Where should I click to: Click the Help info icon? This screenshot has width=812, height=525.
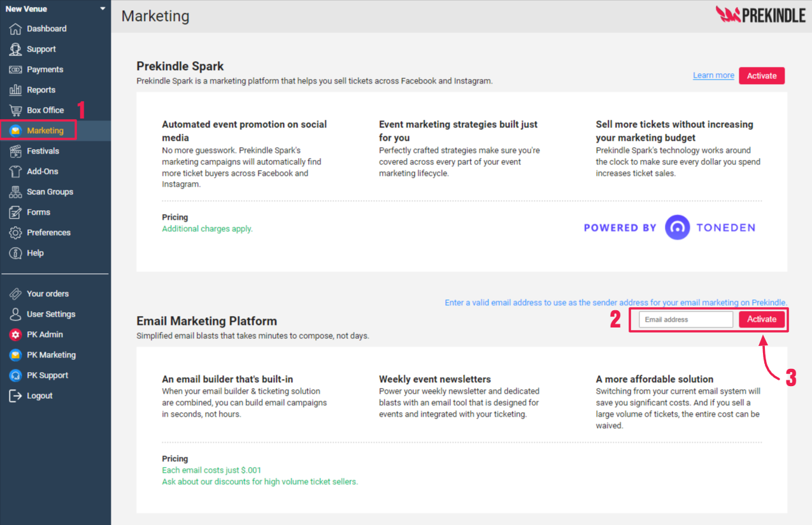coord(15,253)
